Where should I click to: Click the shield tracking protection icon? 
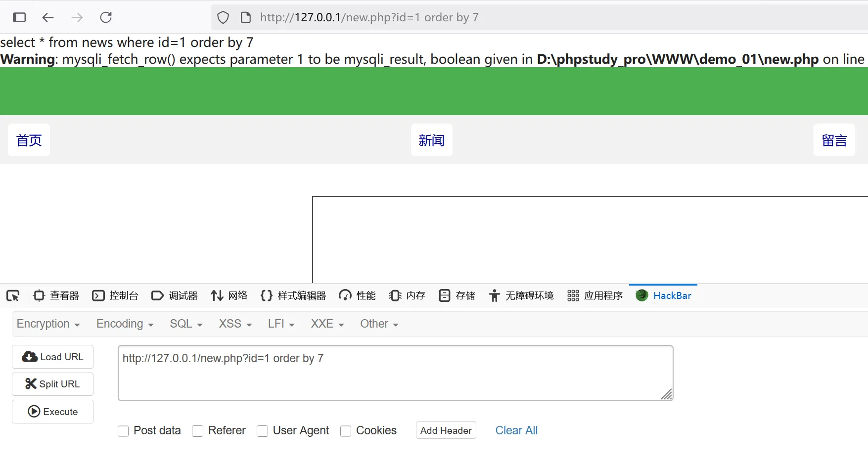[x=223, y=17]
